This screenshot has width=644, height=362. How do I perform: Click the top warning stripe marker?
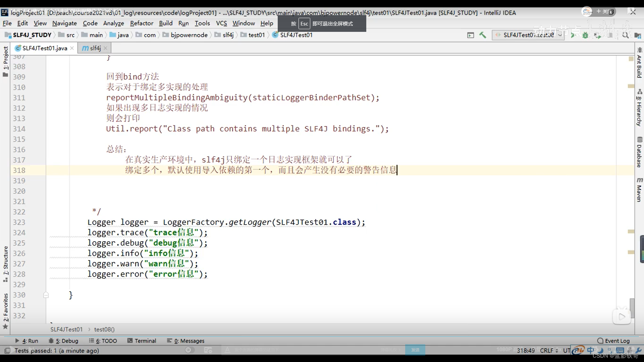tap(631, 59)
